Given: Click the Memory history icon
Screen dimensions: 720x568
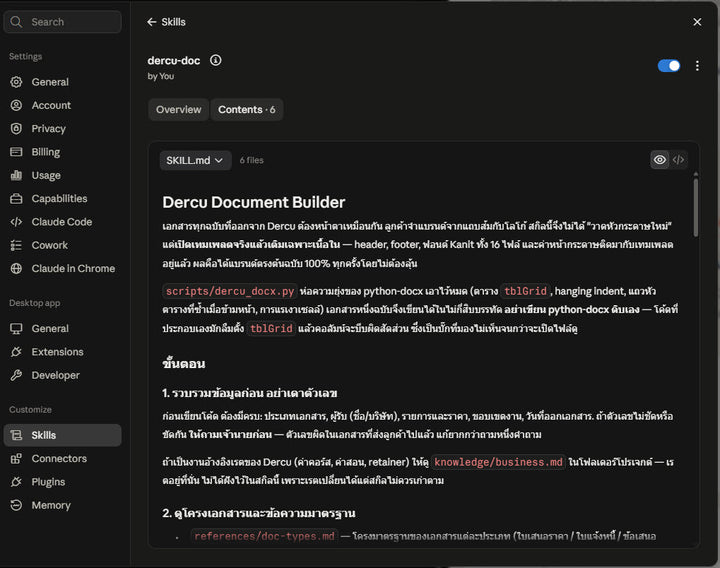Looking at the screenshot, I should click(16, 505).
